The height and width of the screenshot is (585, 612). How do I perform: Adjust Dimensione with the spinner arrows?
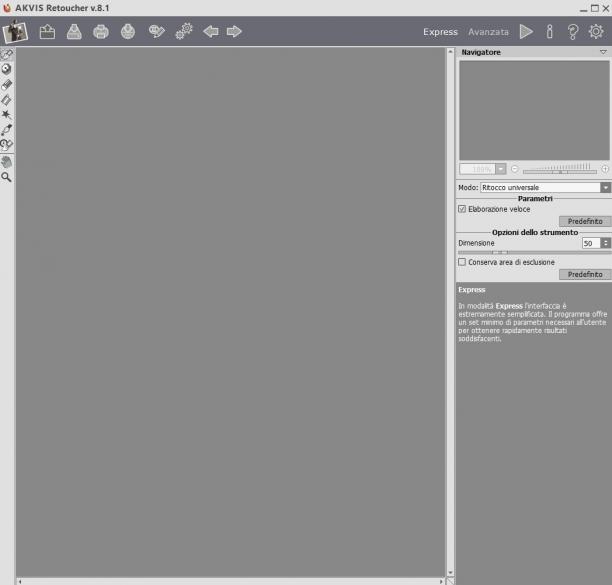(605, 243)
